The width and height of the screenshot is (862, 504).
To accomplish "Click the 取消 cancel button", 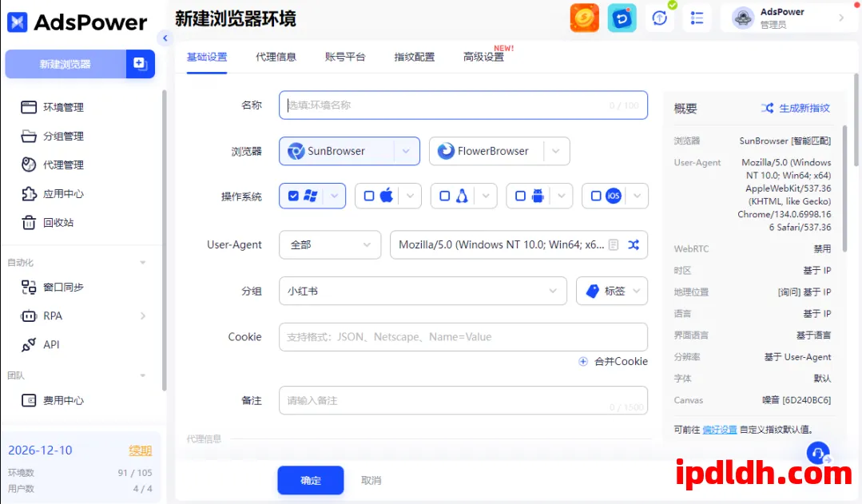I will pyautogui.click(x=371, y=480).
